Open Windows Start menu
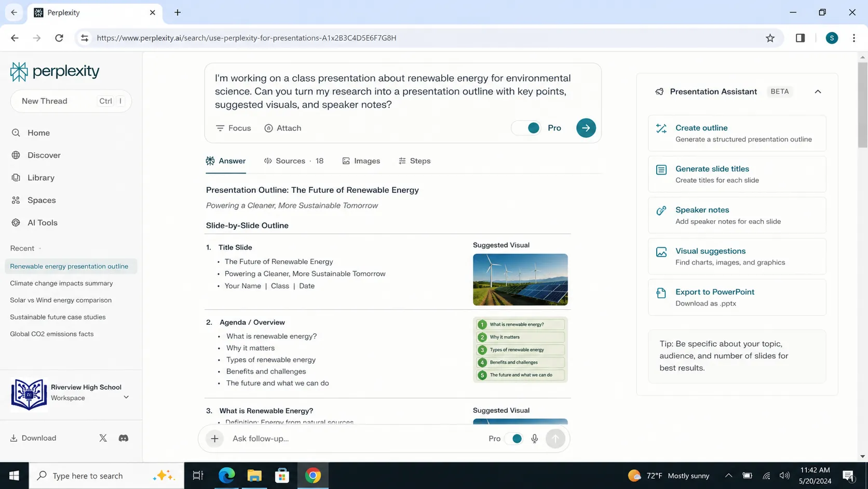Screen dimensions: 868x489 click(14, 475)
